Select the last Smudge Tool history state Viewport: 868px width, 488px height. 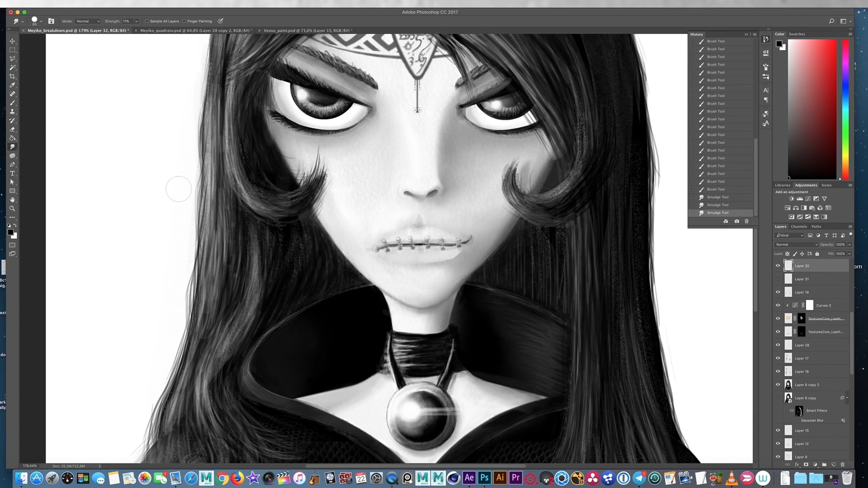tap(718, 213)
